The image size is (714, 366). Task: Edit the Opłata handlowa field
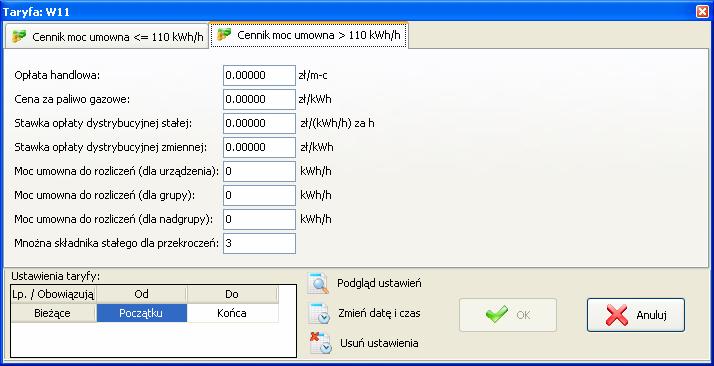point(259,75)
